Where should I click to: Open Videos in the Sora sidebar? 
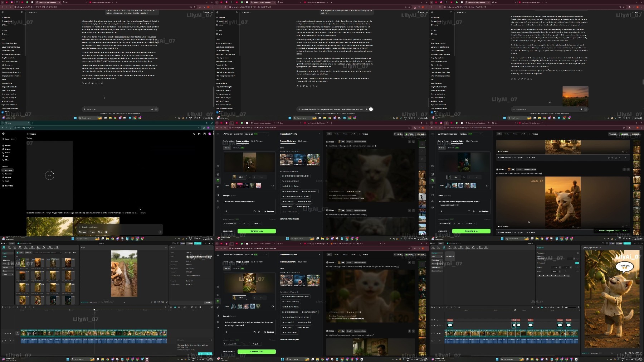7,153
